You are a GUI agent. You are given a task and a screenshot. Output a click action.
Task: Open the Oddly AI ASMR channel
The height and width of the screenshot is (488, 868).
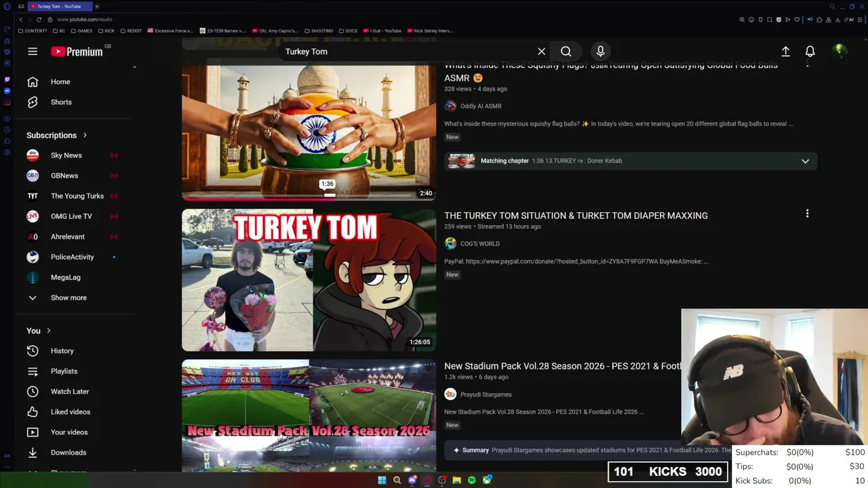tap(481, 106)
